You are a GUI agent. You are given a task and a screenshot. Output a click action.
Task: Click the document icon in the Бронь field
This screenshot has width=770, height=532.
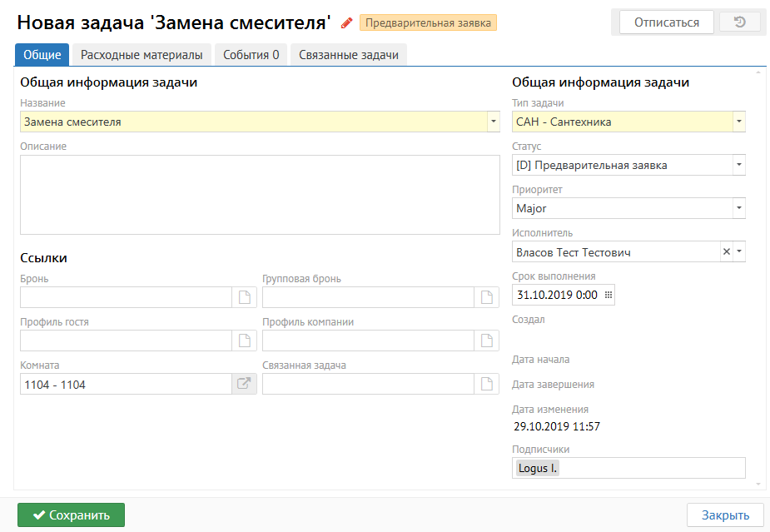pos(245,297)
